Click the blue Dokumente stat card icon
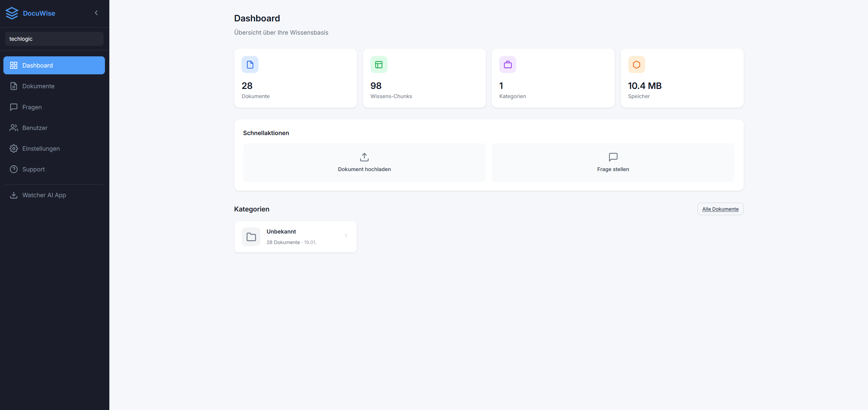The height and width of the screenshot is (410, 868). (250, 64)
